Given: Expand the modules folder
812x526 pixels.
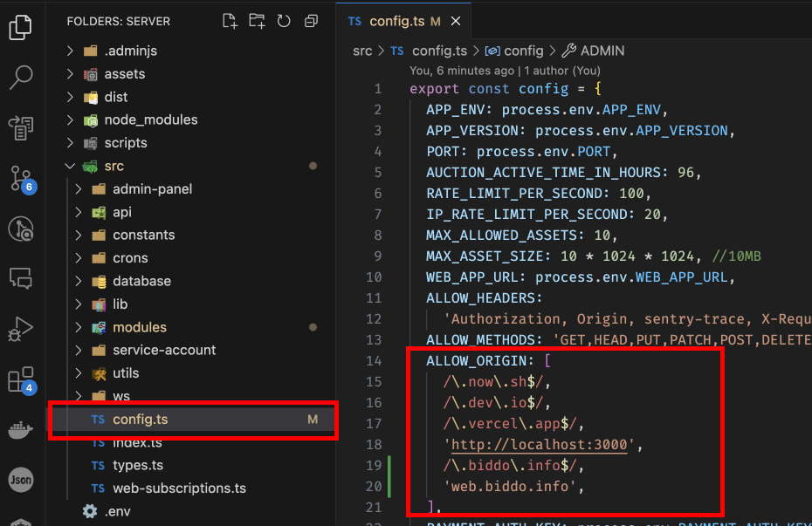Looking at the screenshot, I should click(79, 327).
